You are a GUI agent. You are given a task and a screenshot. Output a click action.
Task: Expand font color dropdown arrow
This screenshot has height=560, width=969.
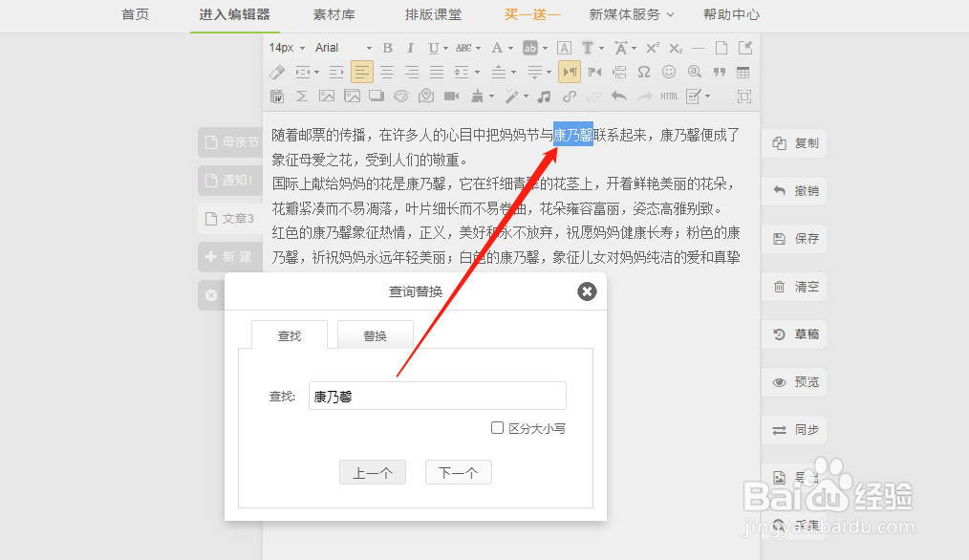[x=510, y=48]
